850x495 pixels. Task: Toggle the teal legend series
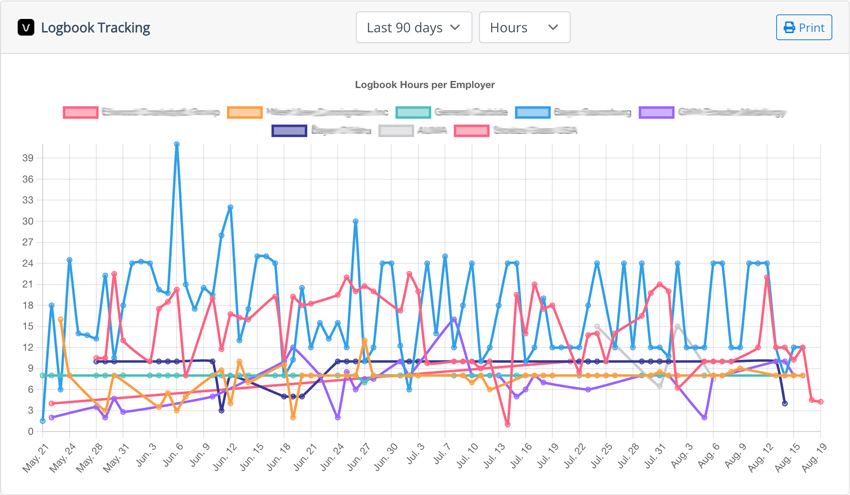[x=412, y=112]
